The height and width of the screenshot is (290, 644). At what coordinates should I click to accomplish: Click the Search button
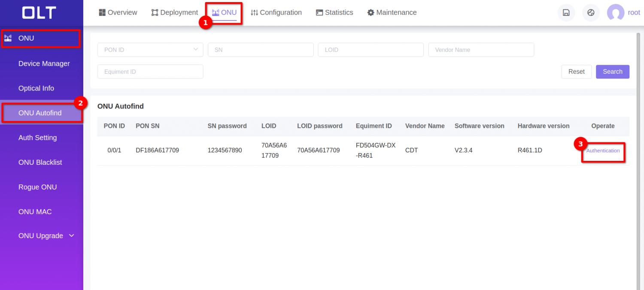tap(612, 72)
